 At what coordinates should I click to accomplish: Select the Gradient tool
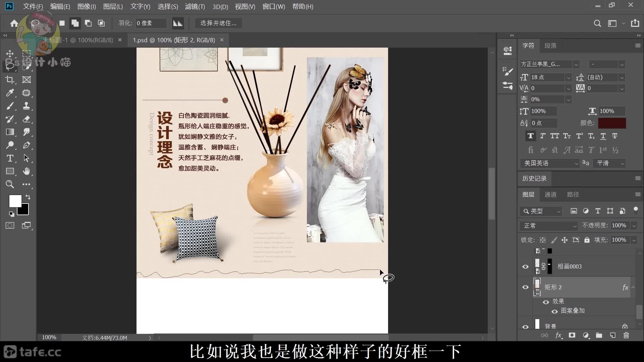point(10,132)
